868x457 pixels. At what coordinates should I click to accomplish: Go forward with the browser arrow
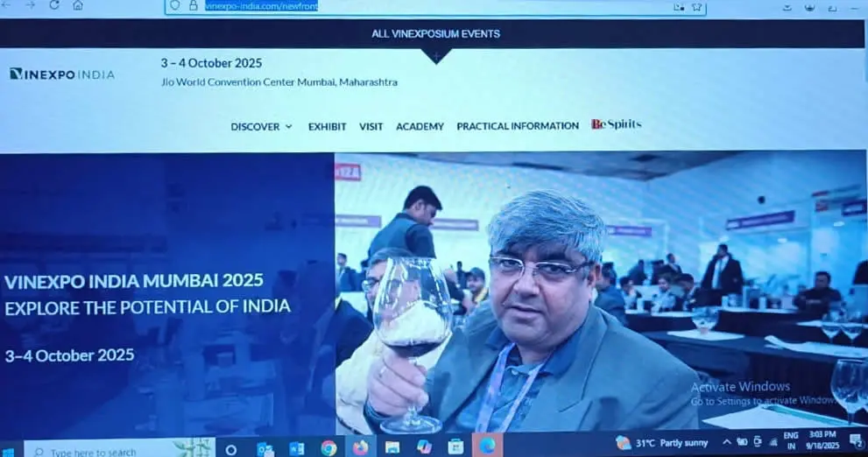click(31, 5)
